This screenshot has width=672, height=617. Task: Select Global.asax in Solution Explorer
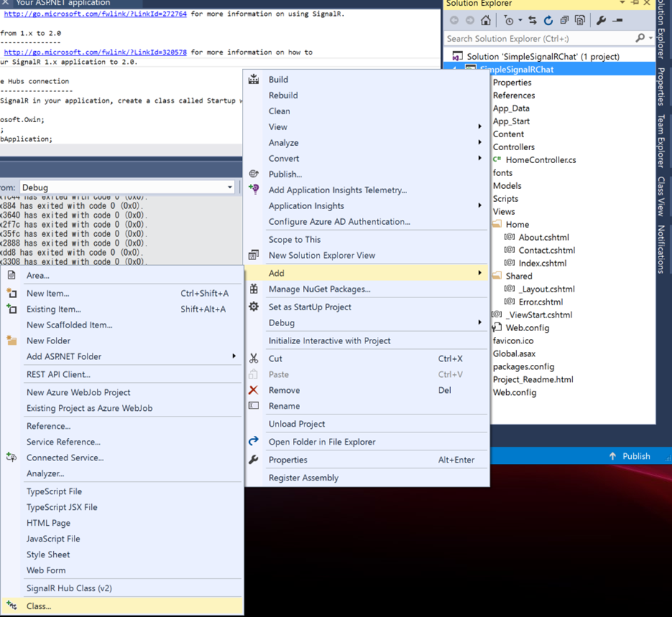tap(514, 353)
